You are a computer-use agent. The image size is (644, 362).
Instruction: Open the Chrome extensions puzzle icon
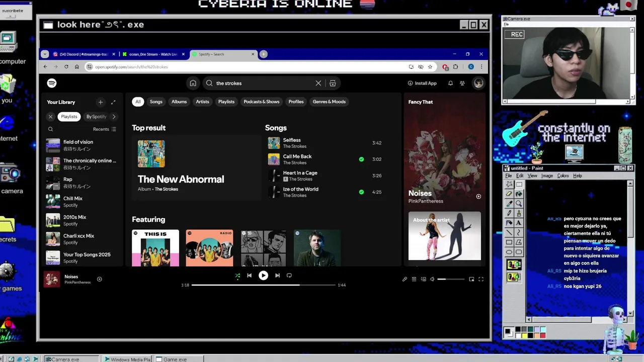455,67
